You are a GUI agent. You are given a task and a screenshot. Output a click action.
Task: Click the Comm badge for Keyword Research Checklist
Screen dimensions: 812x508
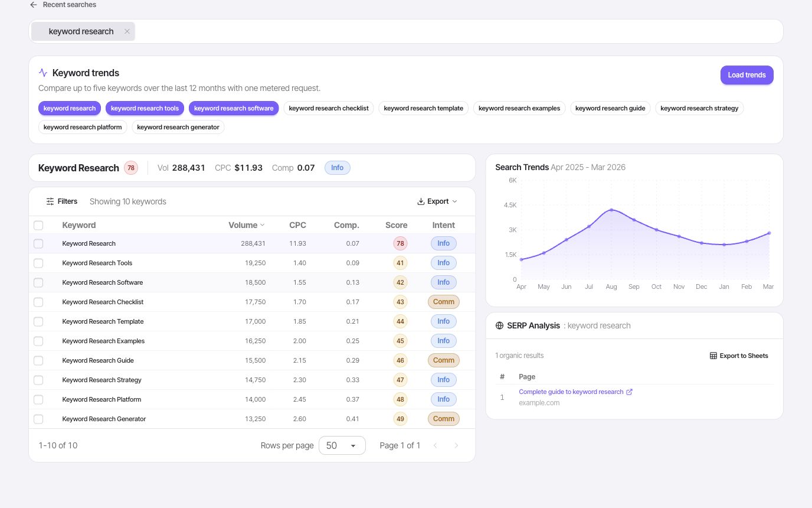444,302
